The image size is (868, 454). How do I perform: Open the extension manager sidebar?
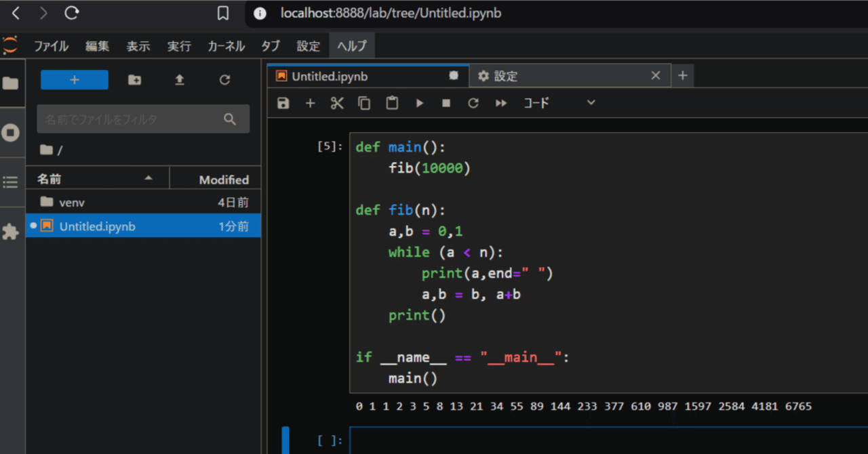pyautogui.click(x=9, y=232)
